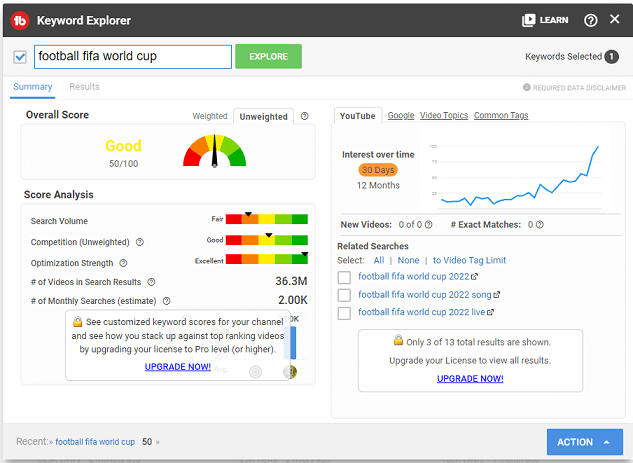Image resolution: width=633 pixels, height=463 pixels.
Task: Select the 30 Days interest range
Action: 378,170
